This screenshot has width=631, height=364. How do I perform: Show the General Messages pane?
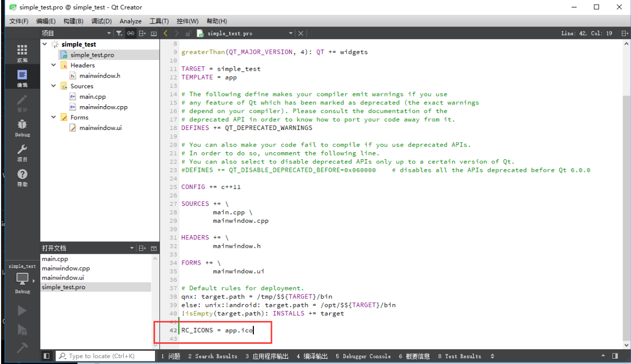[414, 357]
